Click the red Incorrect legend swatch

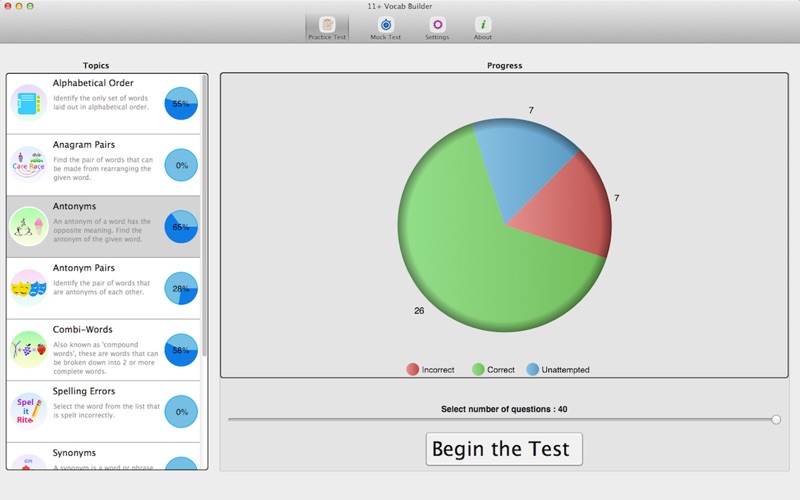coord(413,369)
